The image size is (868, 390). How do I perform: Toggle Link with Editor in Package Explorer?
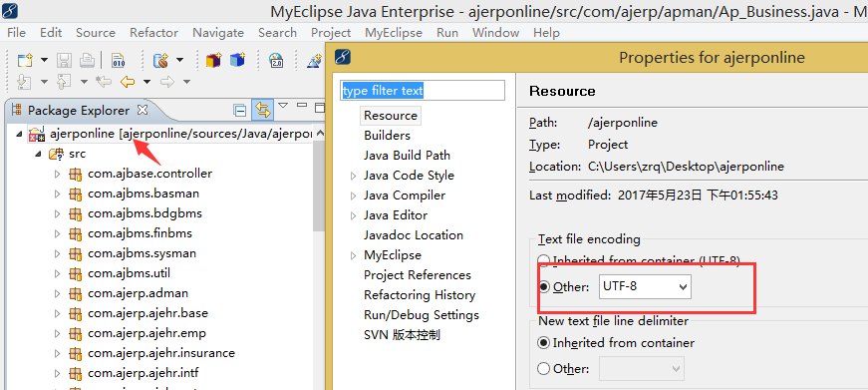(262, 110)
